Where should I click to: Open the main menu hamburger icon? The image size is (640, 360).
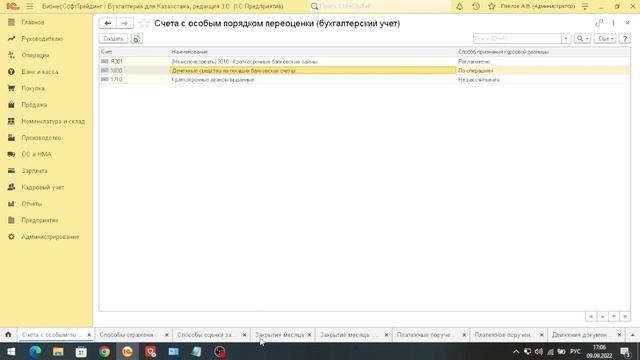30,7
